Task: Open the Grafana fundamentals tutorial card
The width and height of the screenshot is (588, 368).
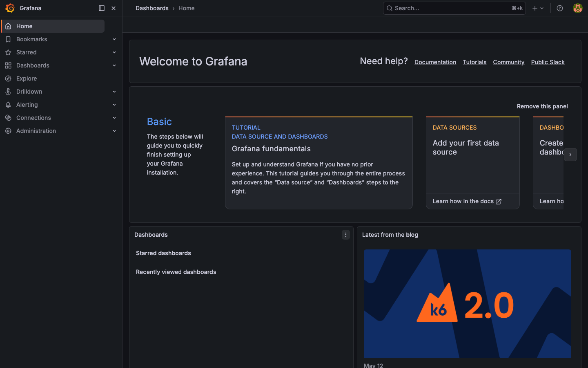Action: pos(319,163)
